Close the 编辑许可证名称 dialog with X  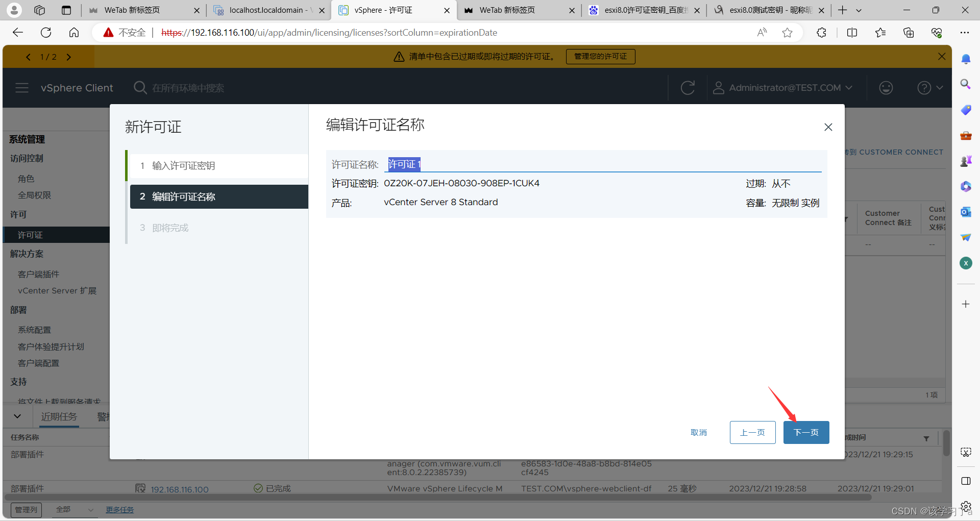click(x=828, y=127)
